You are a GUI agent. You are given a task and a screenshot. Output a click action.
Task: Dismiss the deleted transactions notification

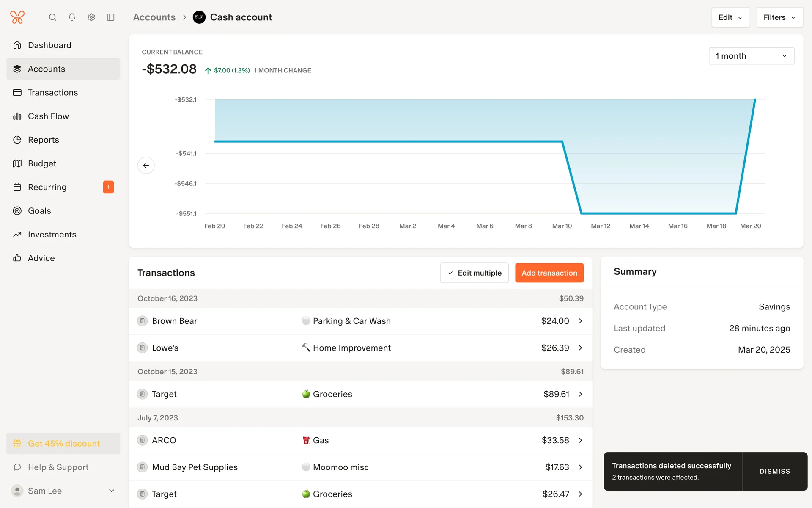[x=774, y=471]
